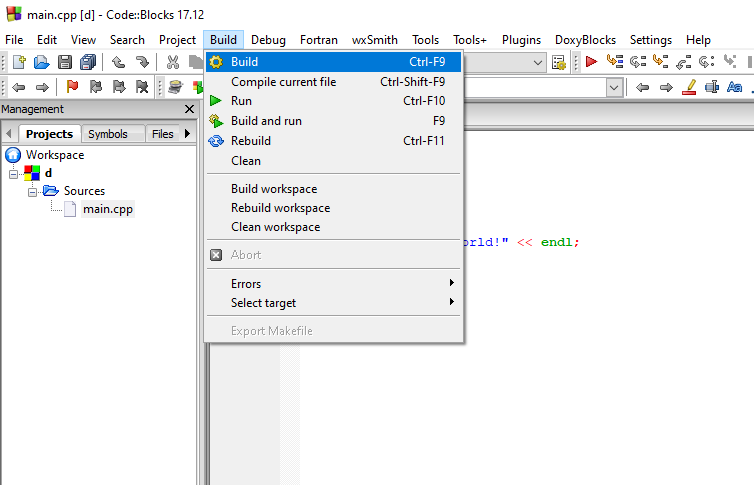Select Clean workspace

pos(333,227)
